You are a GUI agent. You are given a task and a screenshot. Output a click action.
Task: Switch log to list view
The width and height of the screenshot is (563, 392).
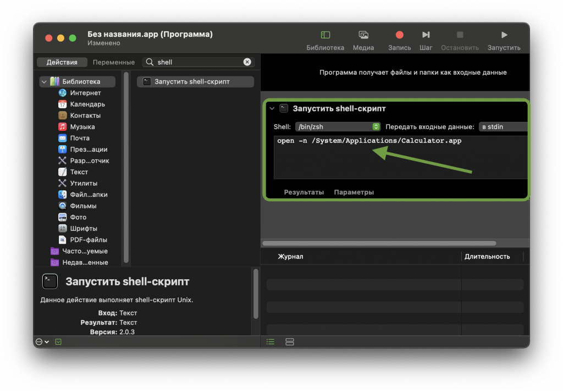point(270,342)
